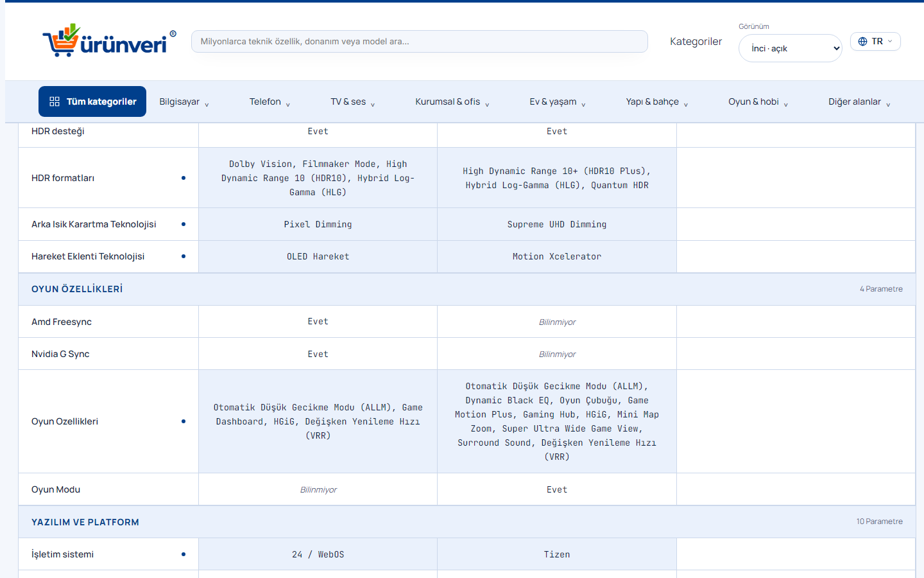Click the Oyun Modu row label
The image size is (924, 578).
[x=56, y=489]
